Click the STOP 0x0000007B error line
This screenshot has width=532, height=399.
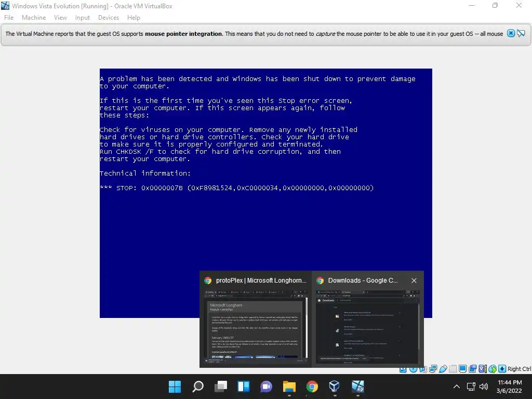click(237, 188)
